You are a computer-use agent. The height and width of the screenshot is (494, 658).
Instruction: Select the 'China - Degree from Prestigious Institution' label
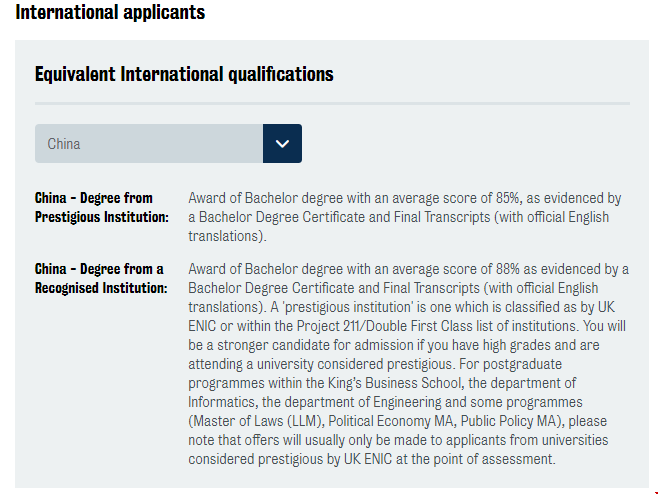pyautogui.click(x=101, y=208)
